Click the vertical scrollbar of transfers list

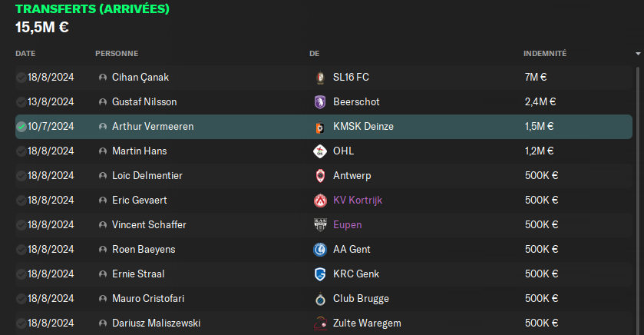click(638, 201)
